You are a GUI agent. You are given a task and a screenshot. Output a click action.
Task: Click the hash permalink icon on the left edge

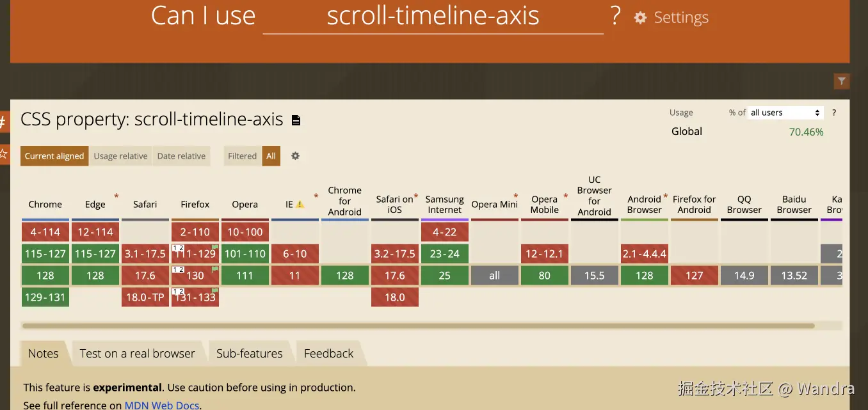pos(4,122)
